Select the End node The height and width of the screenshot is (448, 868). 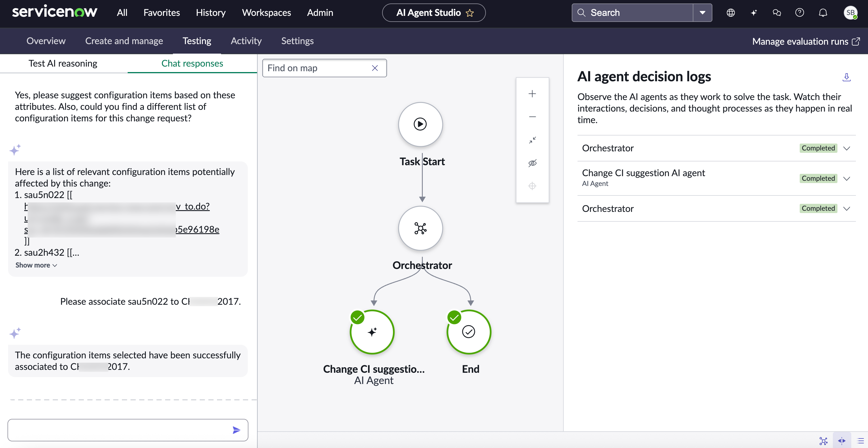(x=469, y=332)
